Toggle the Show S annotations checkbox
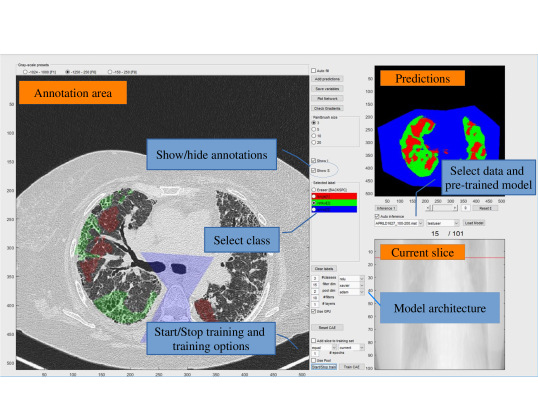The width and height of the screenshot is (538, 405). pyautogui.click(x=313, y=170)
